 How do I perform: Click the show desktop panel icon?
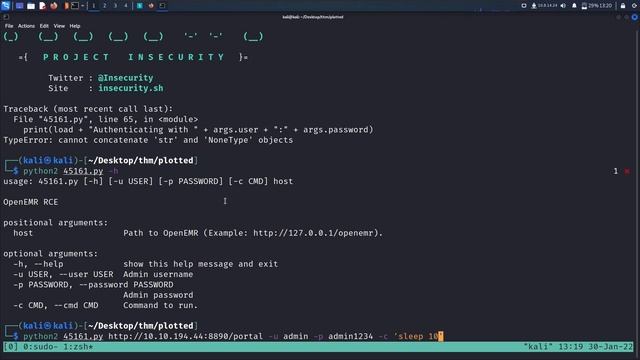click(19, 6)
